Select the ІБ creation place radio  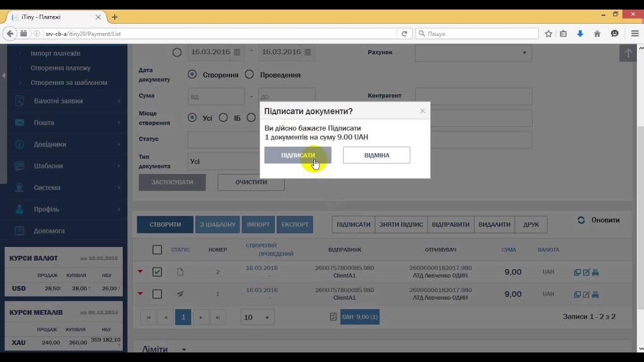(x=223, y=118)
